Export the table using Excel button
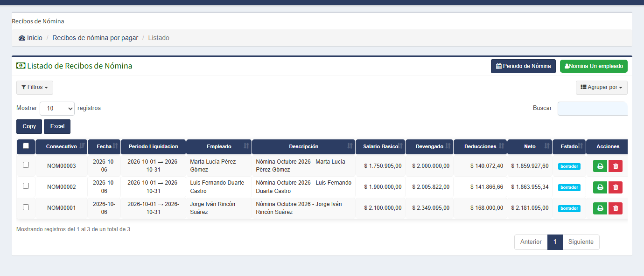Image resolution: width=644 pixels, height=276 pixels. tap(57, 126)
